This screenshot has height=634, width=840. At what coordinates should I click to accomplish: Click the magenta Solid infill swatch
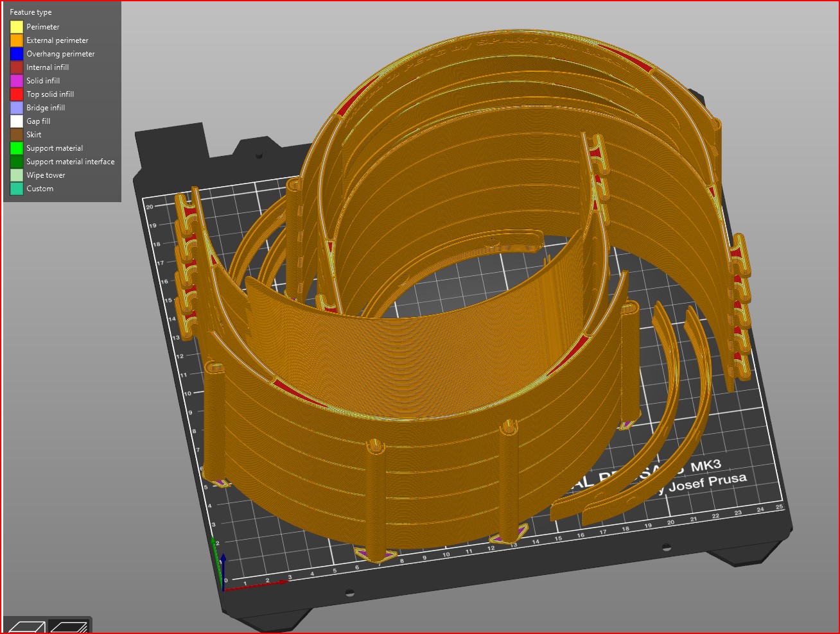coord(17,81)
